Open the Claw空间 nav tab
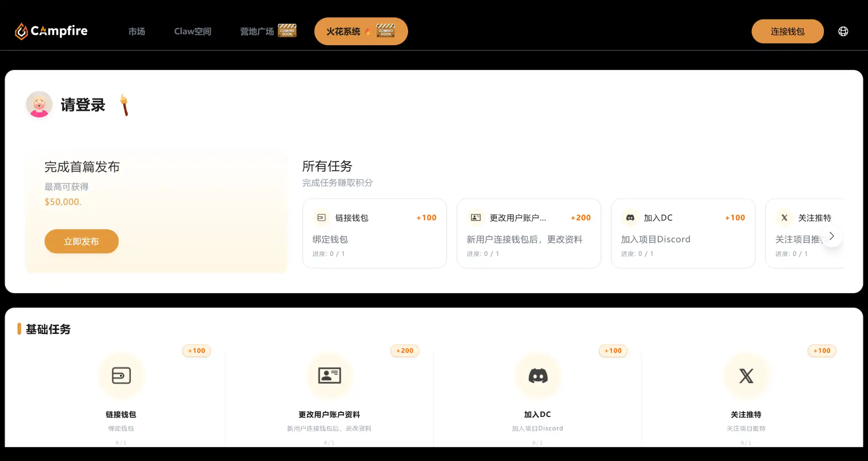Image resolution: width=868 pixels, height=461 pixels. 192,31
